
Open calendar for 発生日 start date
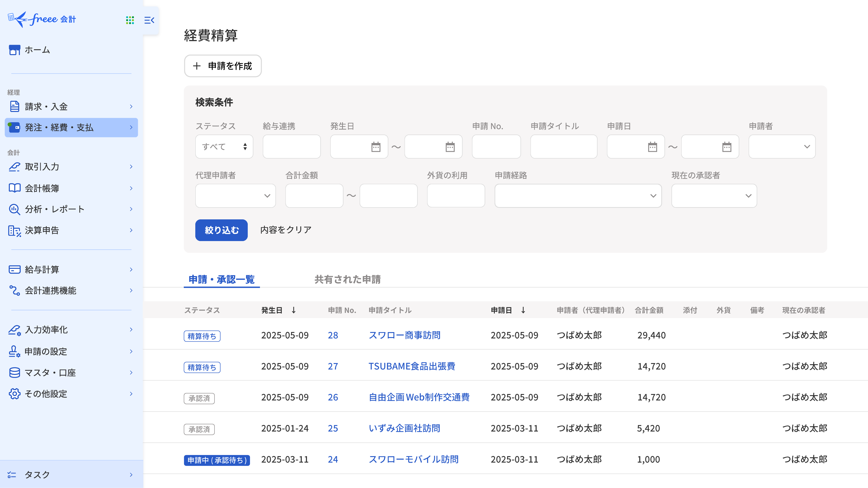376,147
